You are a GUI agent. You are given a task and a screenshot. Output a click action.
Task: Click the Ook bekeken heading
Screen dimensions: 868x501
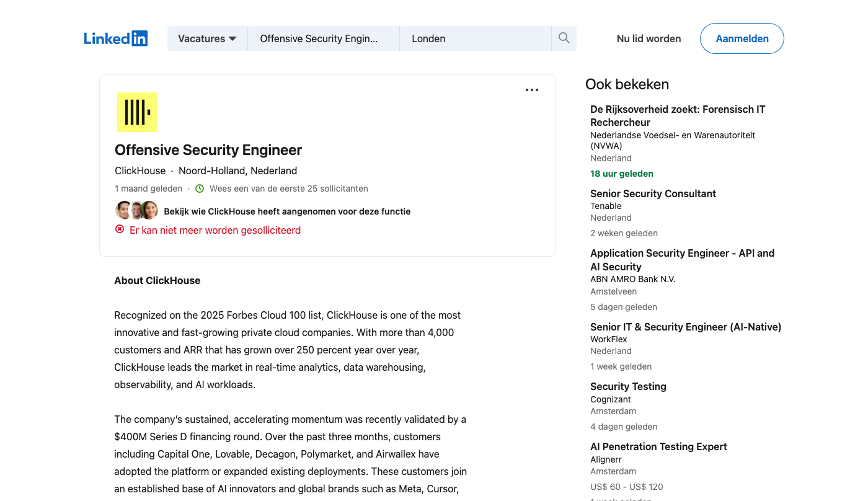(627, 84)
